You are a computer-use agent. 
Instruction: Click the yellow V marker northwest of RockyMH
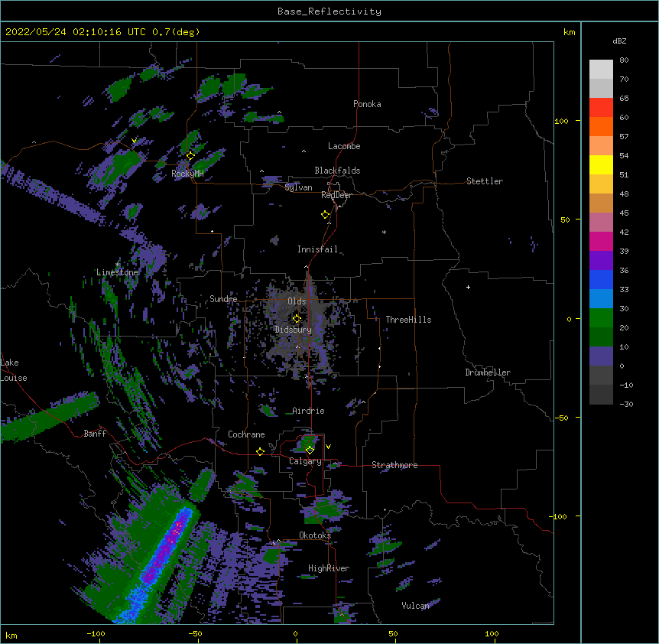coord(134,141)
